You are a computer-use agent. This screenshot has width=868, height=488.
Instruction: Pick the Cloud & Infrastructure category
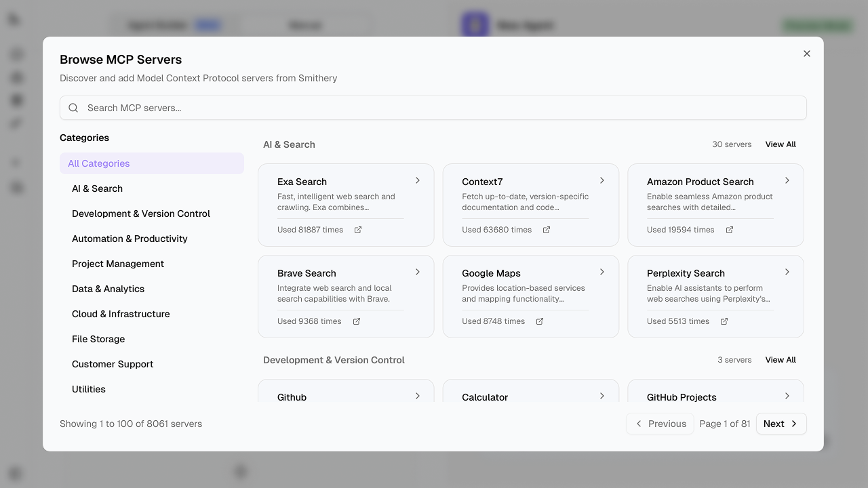[x=121, y=314]
